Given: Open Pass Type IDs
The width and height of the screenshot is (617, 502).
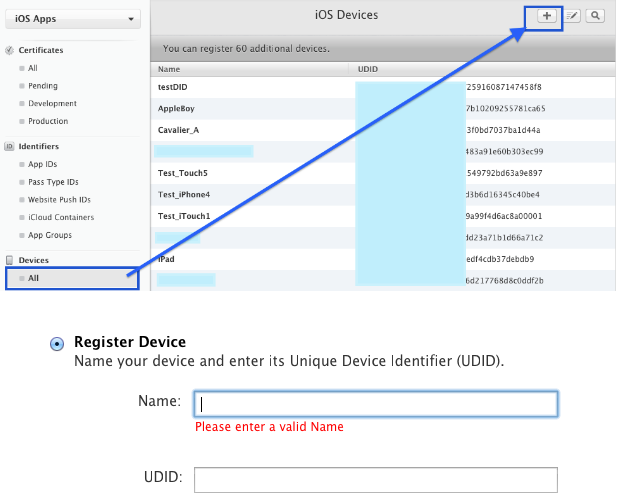Looking at the screenshot, I should click(52, 182).
